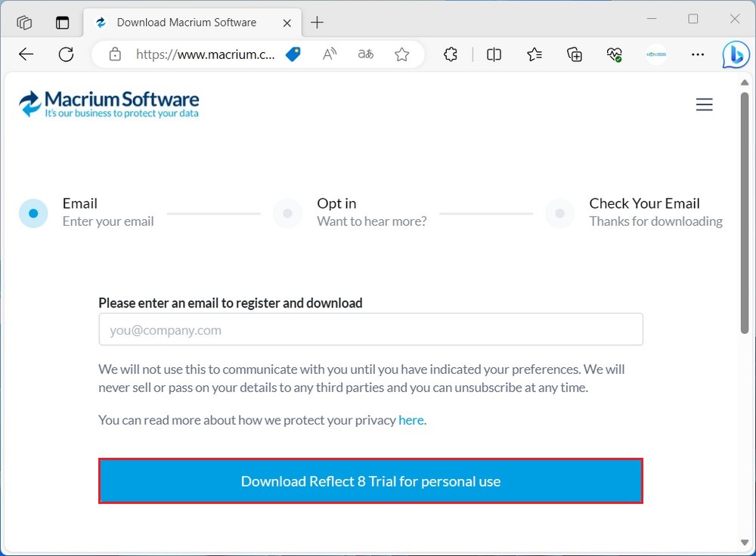Viewport: 756px width, 556px height.
Task: Open Settings and more ellipsis menu
Action: 698,54
